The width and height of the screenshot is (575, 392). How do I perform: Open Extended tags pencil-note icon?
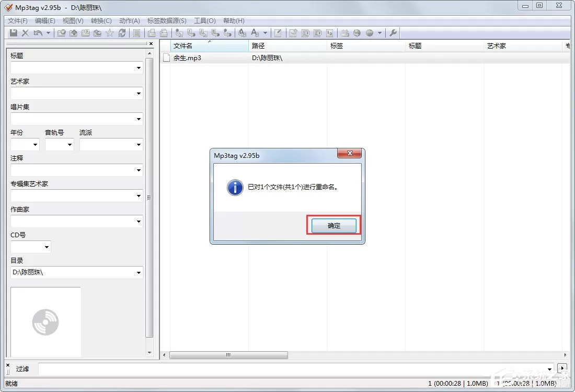point(278,33)
